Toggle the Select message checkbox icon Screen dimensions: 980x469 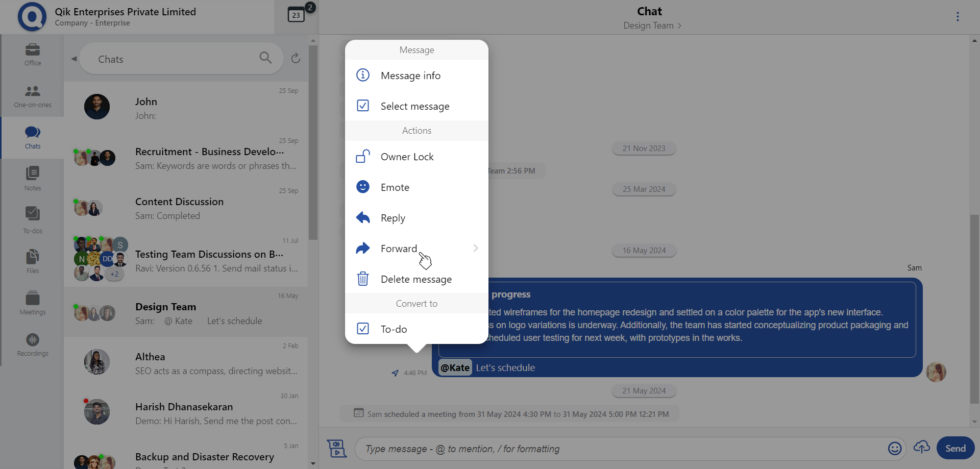pos(363,106)
